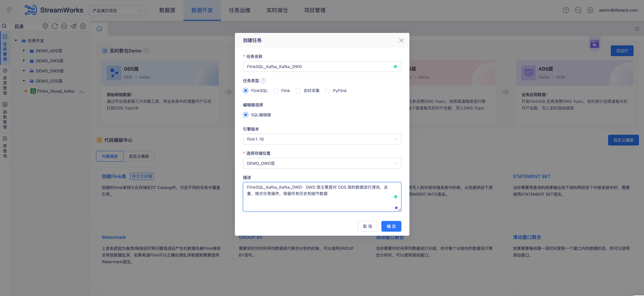The image size is (644, 296).
Task: Click the search icon in left sidebar
Action: pos(4,26)
